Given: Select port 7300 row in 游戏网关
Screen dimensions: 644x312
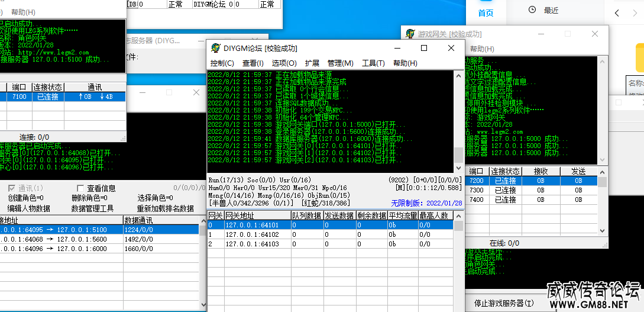Looking at the screenshot, I should pos(532,190).
